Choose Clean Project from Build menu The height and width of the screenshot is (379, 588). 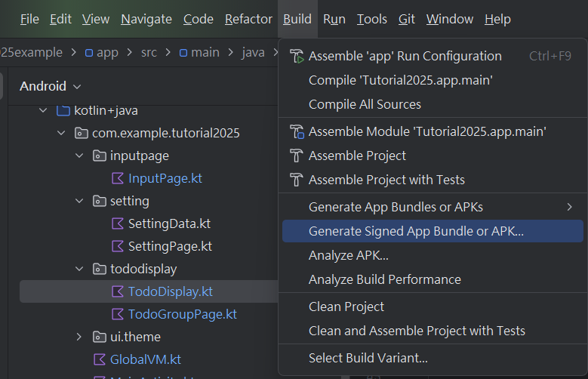click(x=346, y=307)
